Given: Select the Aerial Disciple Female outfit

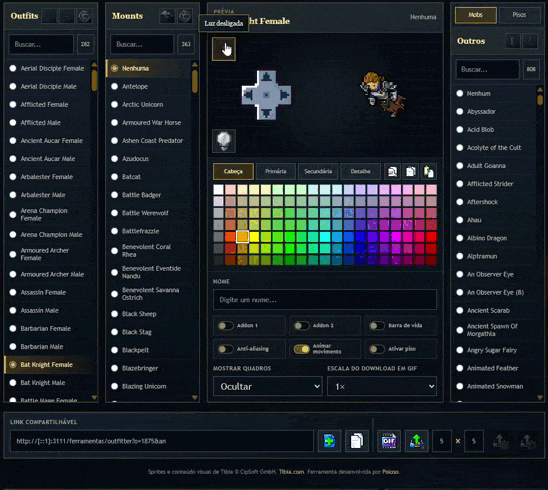Looking at the screenshot, I should 48,68.
